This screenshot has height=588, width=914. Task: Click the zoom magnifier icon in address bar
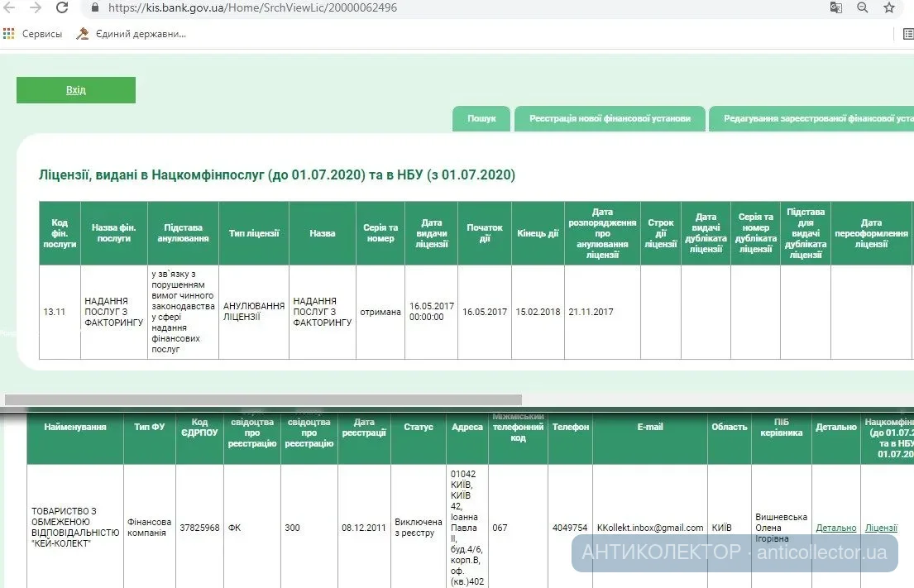(x=862, y=7)
